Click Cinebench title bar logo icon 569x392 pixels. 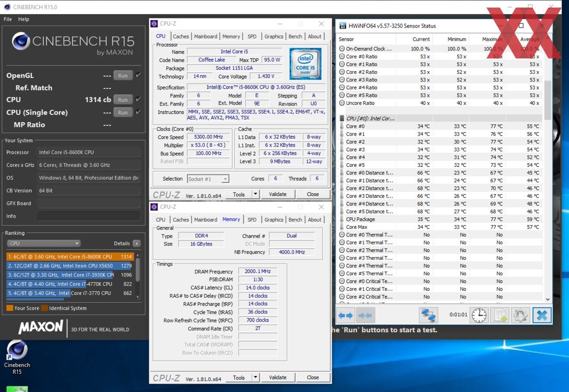[x=7, y=7]
